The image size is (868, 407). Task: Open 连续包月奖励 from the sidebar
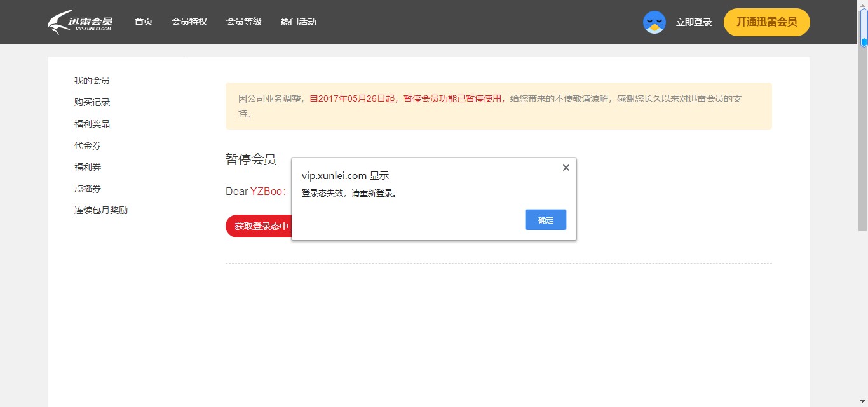101,210
